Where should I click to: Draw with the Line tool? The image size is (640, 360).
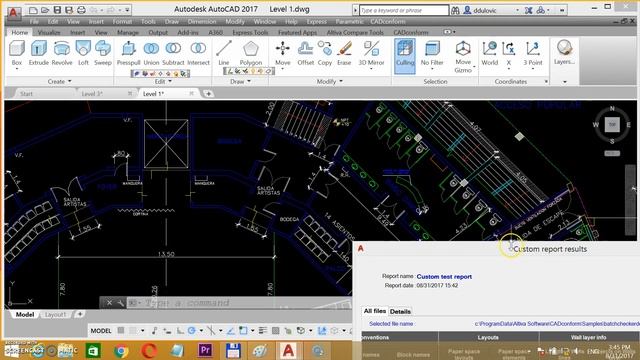point(224,53)
